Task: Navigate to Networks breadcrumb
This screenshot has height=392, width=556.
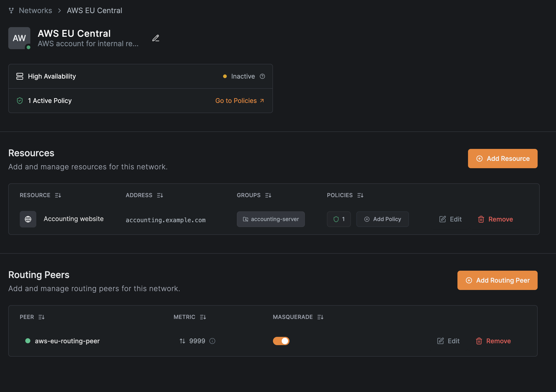Action: pyautogui.click(x=35, y=10)
